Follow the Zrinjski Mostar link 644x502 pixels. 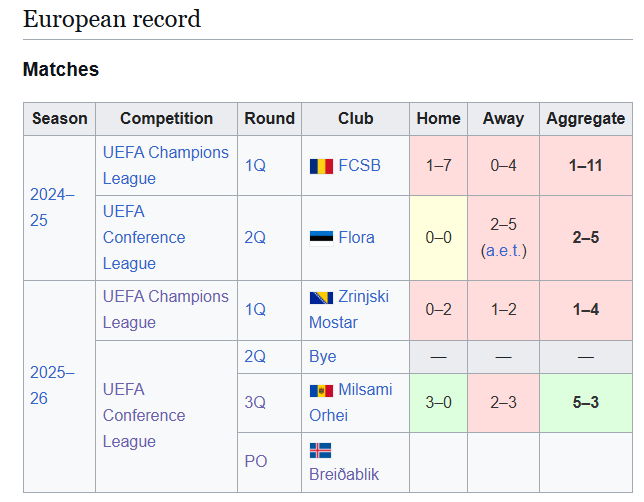(349, 309)
